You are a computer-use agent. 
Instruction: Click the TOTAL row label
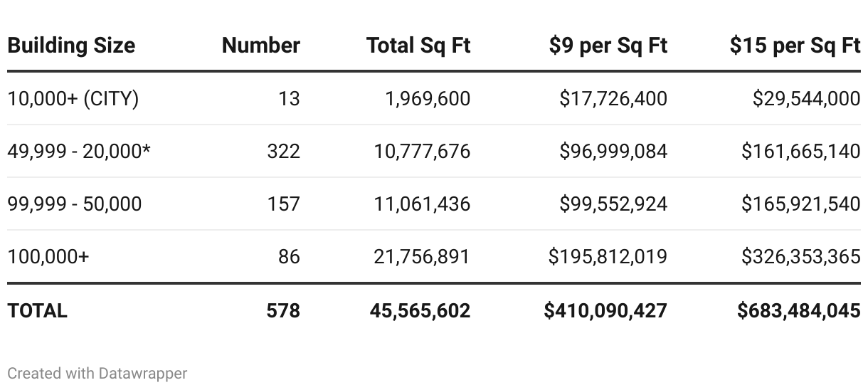[37, 310]
